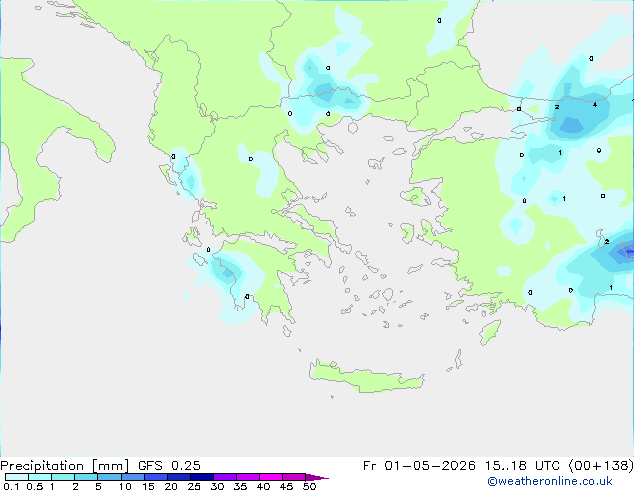
Task: Click the date "Fr 01-05-2026"
Action: [x=419, y=466]
